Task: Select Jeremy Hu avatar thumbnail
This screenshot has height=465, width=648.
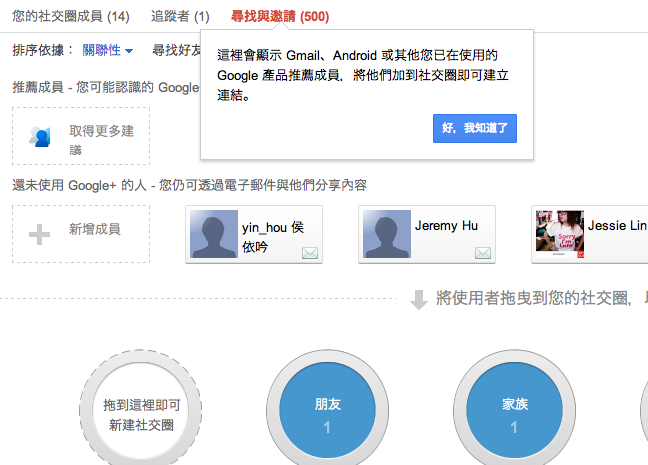Action: 387,234
